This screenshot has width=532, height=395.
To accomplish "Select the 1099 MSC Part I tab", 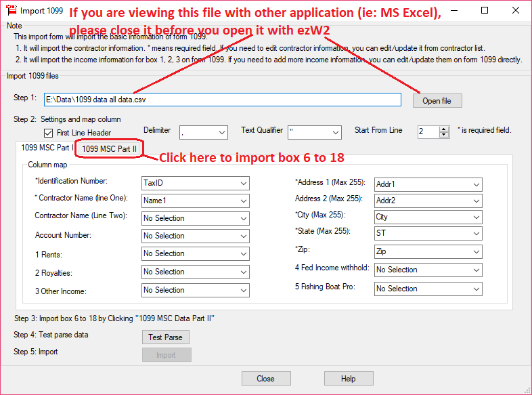I will (47, 147).
